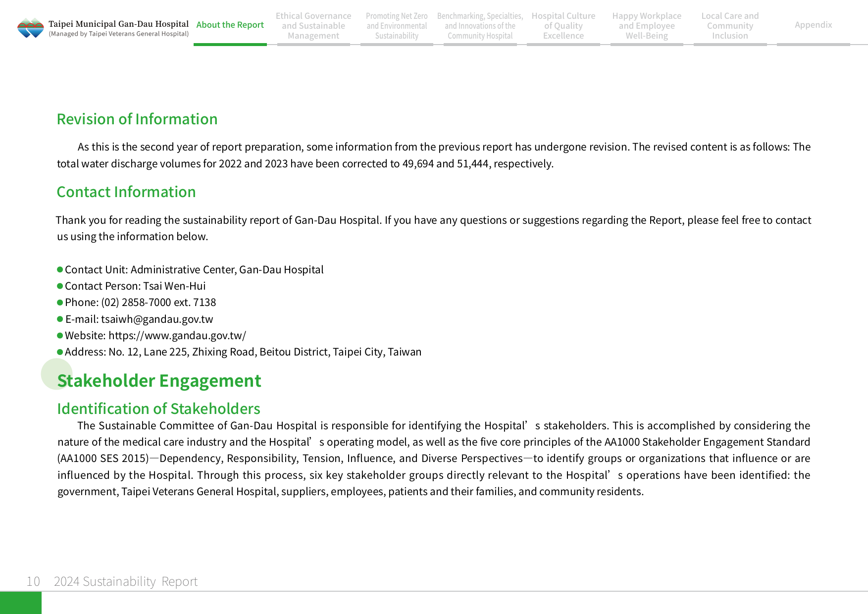Screen dimensions: 868x614
Task: Switch to Hospital Culture of Quality Excellence tab
Action: click(x=563, y=26)
